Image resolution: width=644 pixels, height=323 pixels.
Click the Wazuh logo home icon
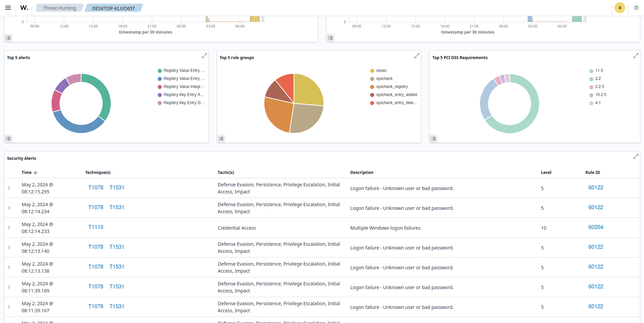click(24, 8)
